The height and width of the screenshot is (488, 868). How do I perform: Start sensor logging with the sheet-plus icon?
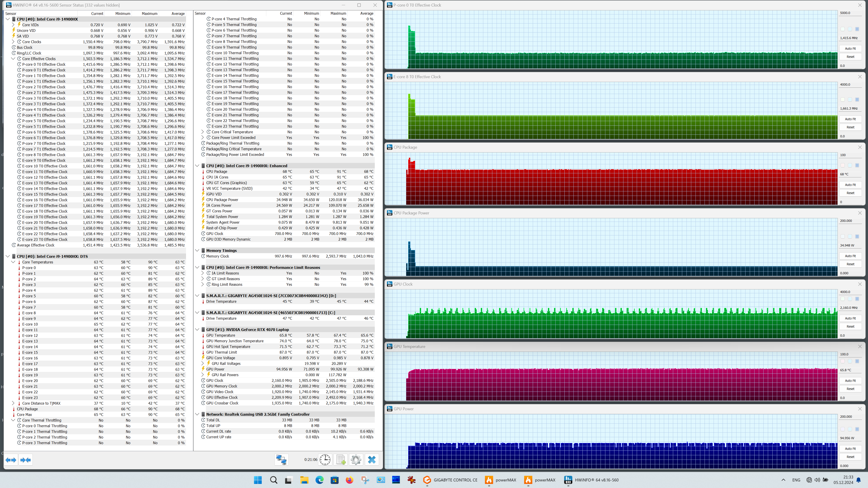pos(340,460)
